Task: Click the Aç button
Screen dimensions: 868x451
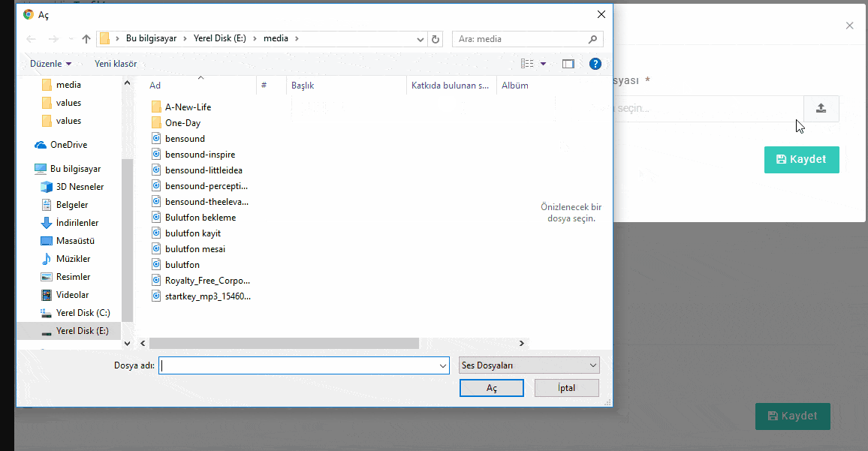Action: (x=492, y=388)
